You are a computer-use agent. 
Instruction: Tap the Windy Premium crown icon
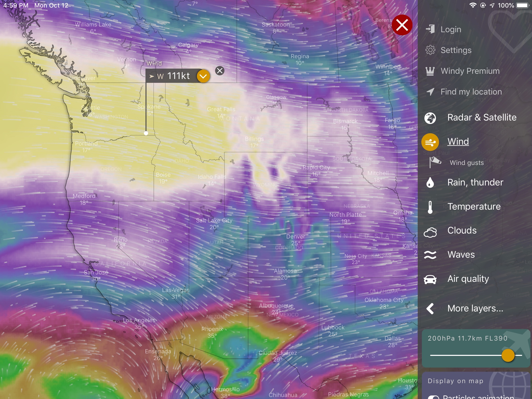click(430, 71)
